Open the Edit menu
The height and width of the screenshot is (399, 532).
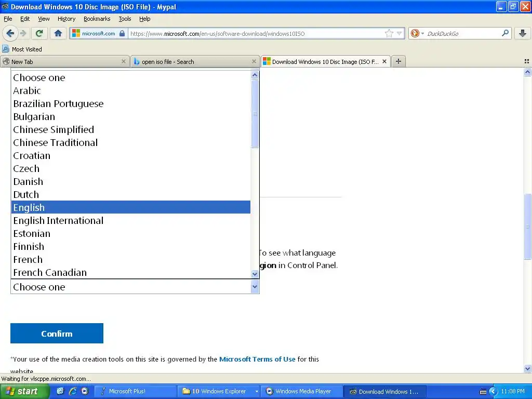pyautogui.click(x=25, y=19)
